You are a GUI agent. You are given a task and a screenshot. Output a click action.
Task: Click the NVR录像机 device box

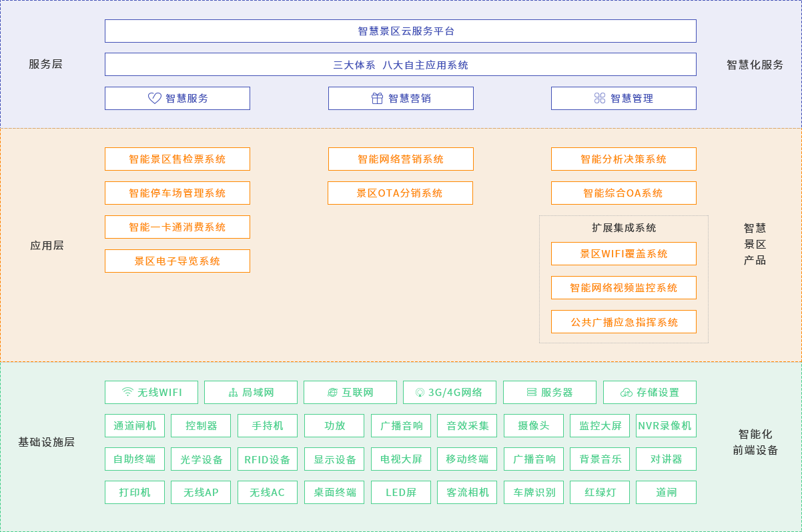click(x=665, y=425)
